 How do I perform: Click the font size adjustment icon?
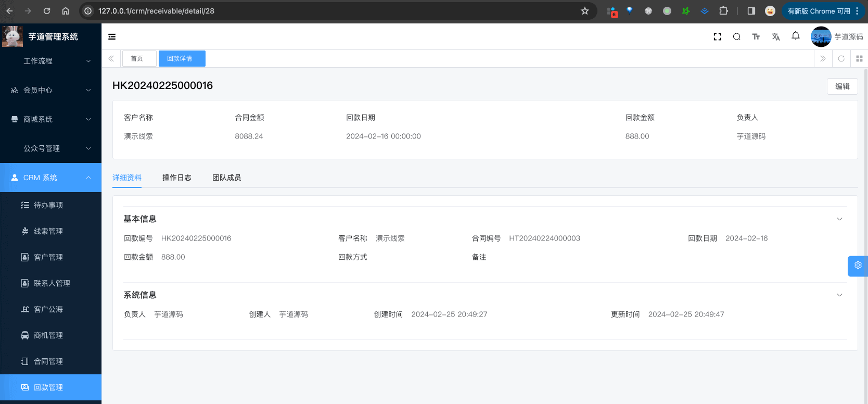pos(756,37)
